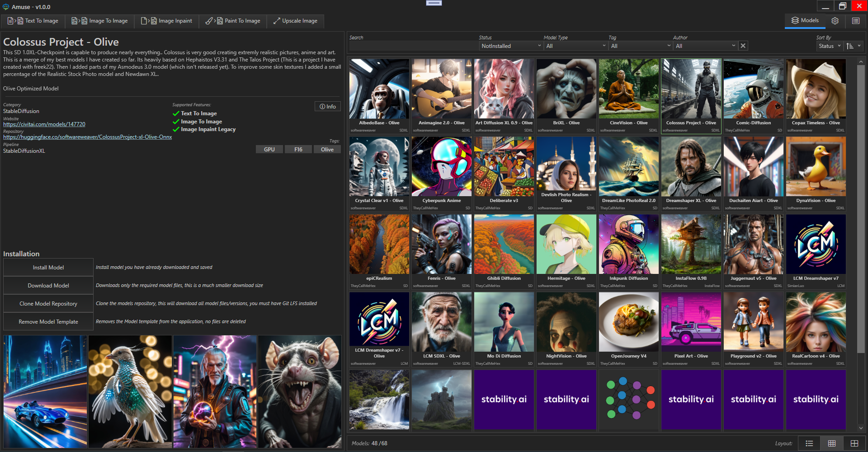Toggle the F16 tag
868x452 pixels.
coord(298,150)
